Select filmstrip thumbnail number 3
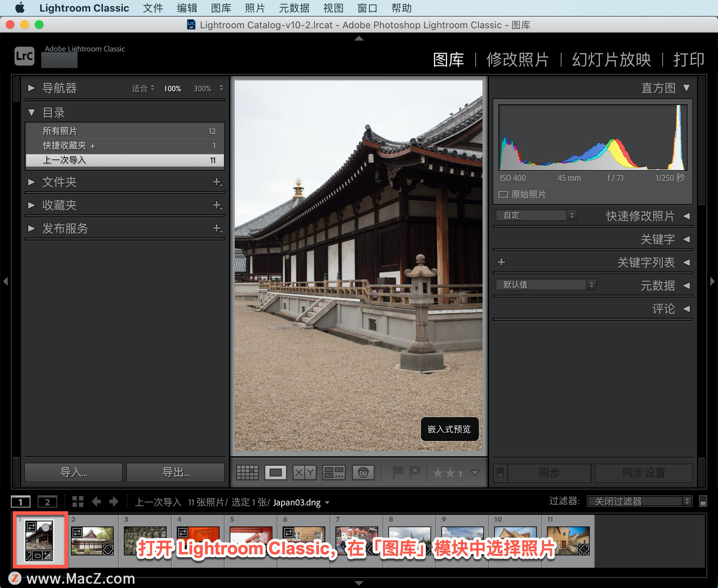The height and width of the screenshot is (588, 718). [x=145, y=541]
